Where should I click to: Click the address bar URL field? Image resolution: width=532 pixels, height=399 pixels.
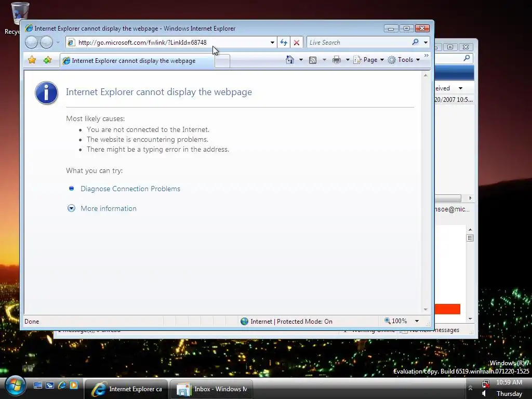pos(171,43)
